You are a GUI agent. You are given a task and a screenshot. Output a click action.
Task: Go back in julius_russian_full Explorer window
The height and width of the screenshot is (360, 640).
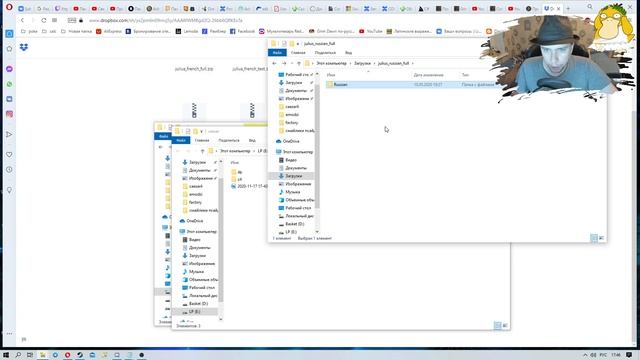[274, 63]
